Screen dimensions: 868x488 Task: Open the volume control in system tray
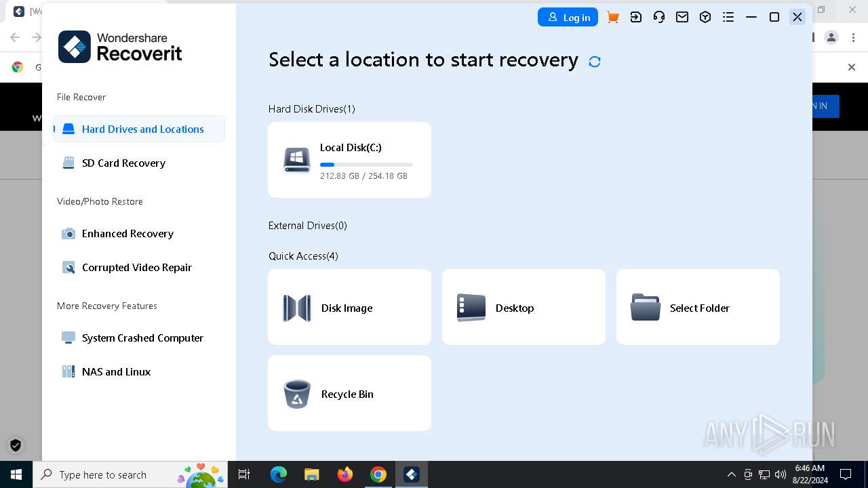pos(781,474)
